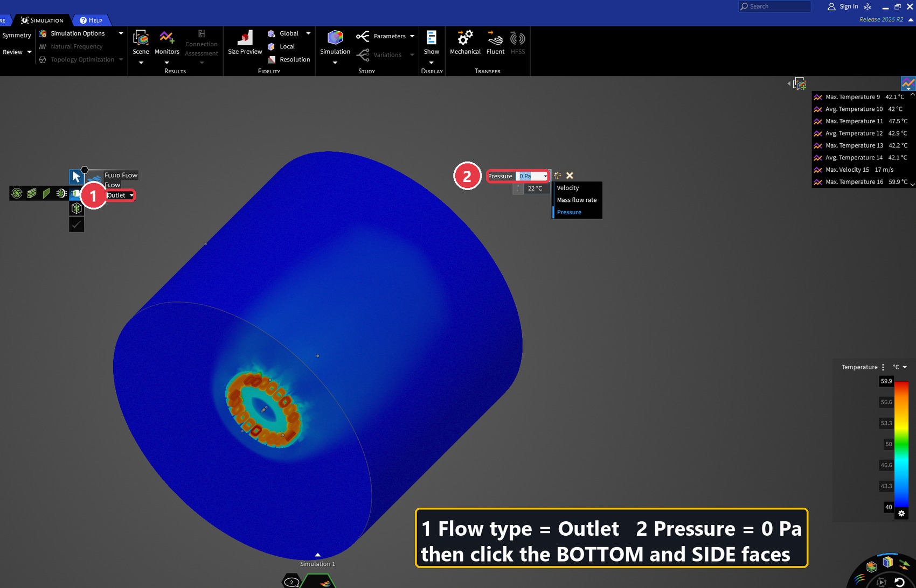Click the Resolution fidelity button
The width and height of the screenshot is (916, 588).
click(289, 59)
